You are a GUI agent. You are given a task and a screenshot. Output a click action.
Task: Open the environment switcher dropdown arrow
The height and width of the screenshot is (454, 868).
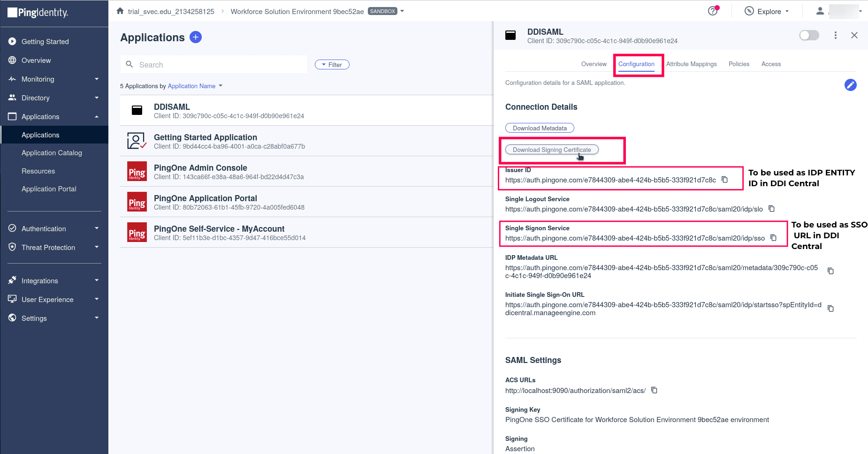pyautogui.click(x=402, y=11)
